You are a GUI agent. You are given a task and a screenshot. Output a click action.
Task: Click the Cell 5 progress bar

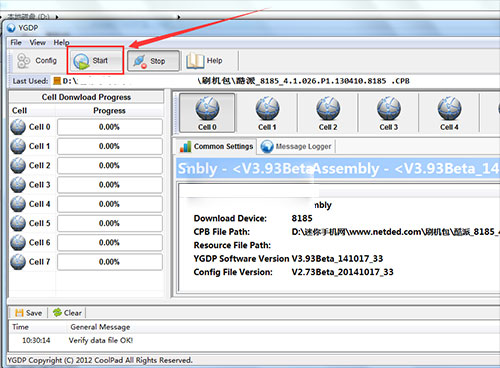point(110,223)
